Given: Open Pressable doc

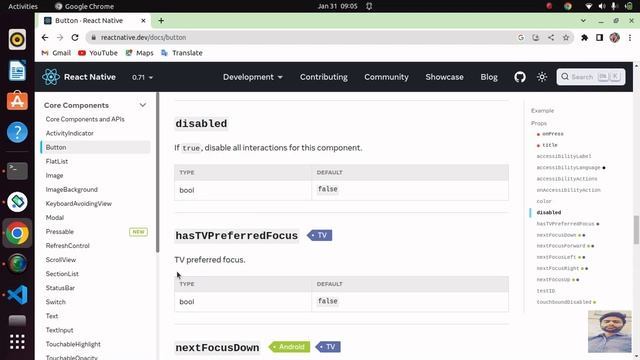Looking at the screenshot, I should 60,231.
